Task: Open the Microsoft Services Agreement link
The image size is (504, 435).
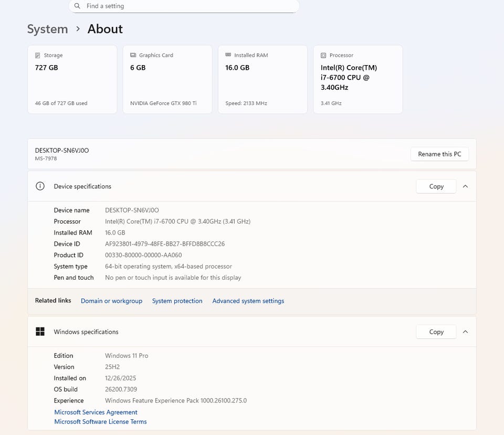Action: (96, 412)
